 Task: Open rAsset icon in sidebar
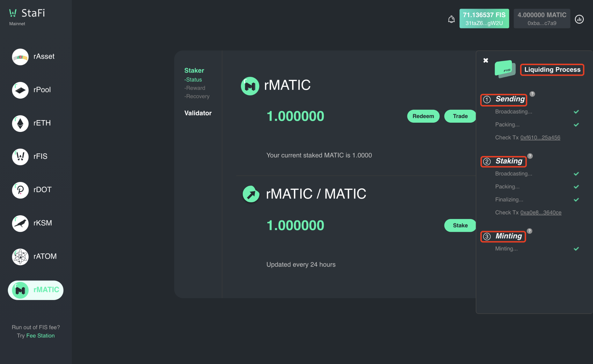click(20, 57)
